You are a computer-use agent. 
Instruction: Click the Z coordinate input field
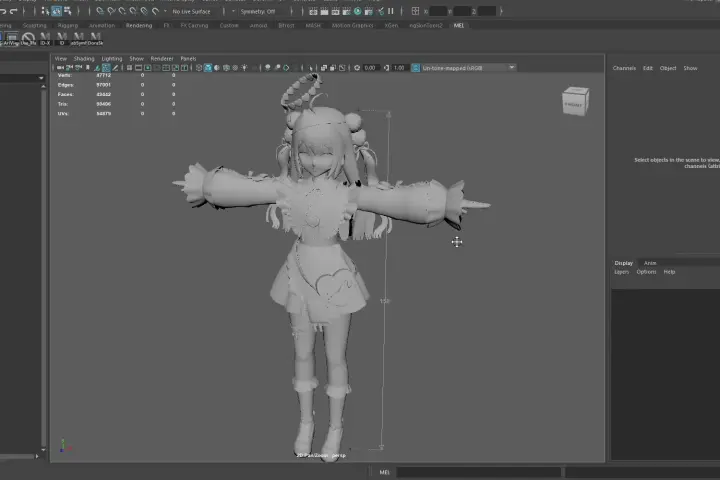tap(487, 11)
